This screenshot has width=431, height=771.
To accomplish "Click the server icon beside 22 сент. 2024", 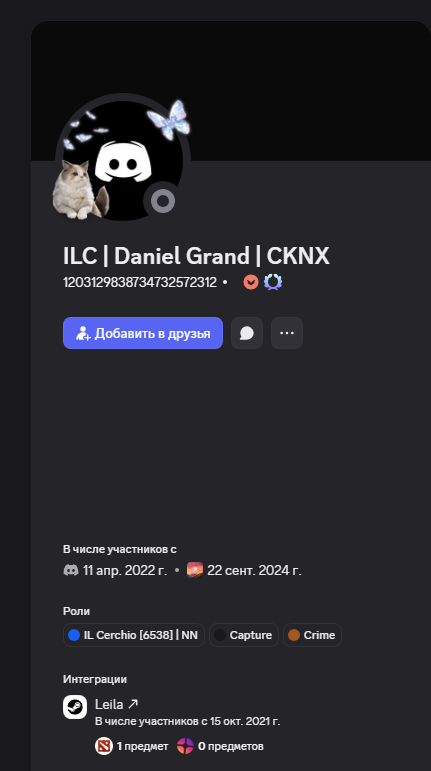I will [x=195, y=570].
